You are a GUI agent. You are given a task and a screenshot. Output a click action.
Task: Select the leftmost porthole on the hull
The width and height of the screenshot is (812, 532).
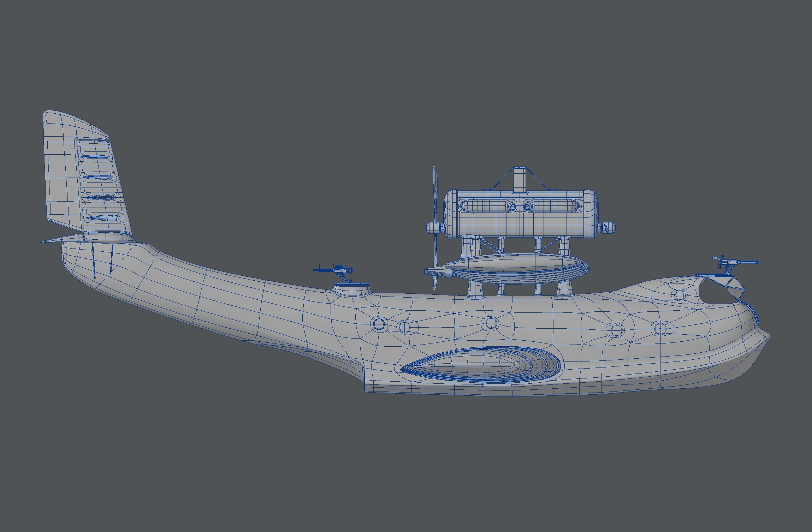tap(378, 324)
